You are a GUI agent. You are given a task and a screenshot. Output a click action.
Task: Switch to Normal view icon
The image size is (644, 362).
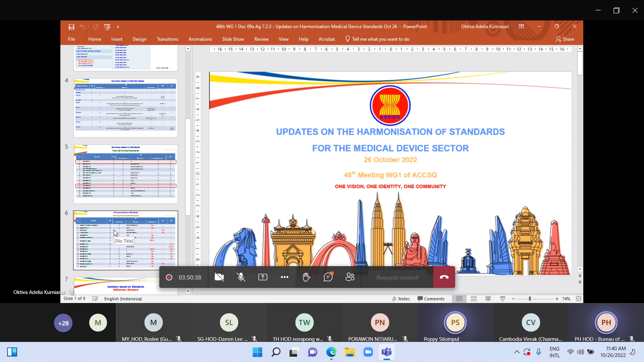tap(459, 299)
